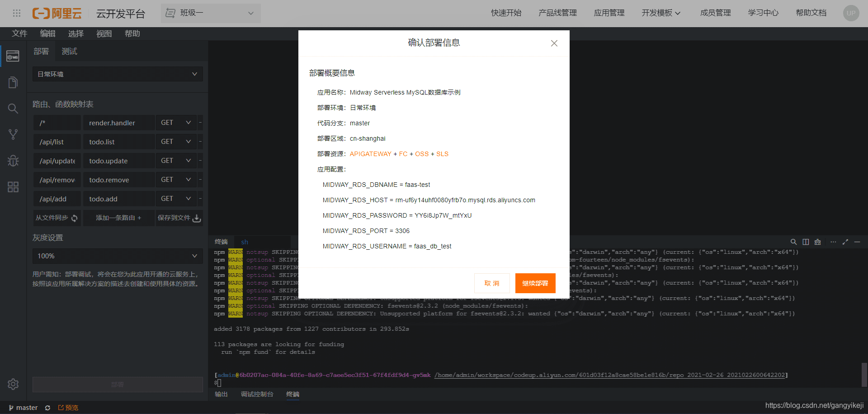Viewport: 868px width, 414px height.
Task: Open settings via the gear icon
Action: click(13, 384)
